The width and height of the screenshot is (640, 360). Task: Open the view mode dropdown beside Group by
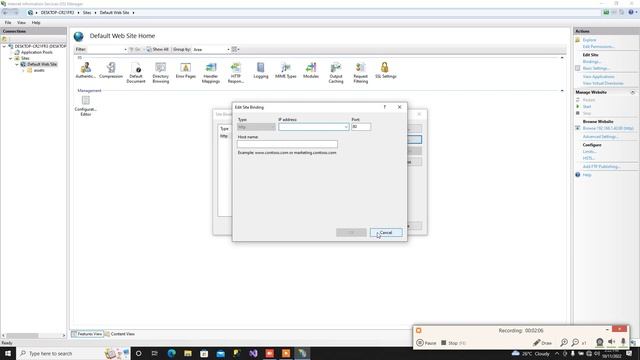236,49
